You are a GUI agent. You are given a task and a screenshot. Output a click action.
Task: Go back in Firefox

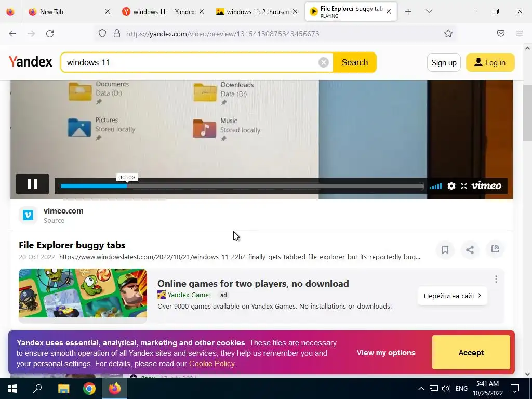point(12,34)
